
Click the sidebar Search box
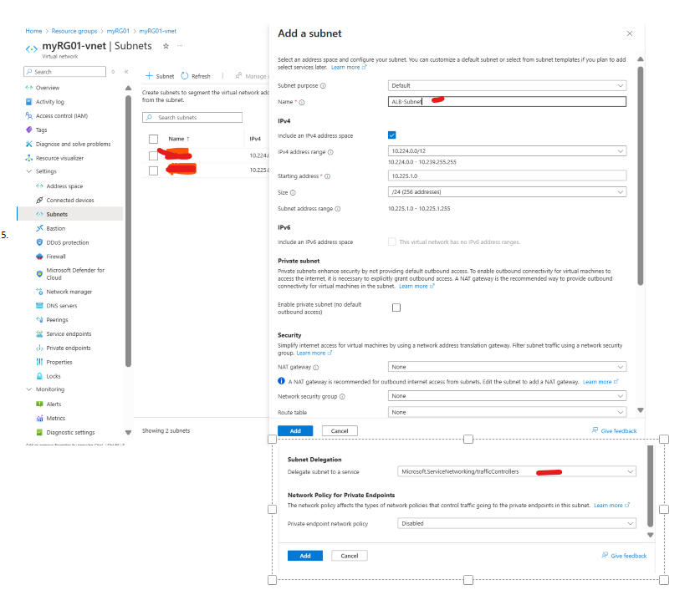point(64,72)
